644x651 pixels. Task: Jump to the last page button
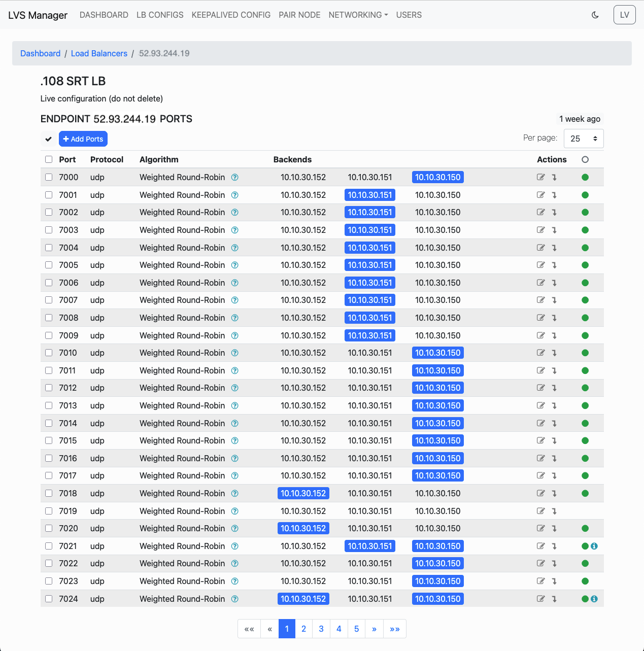pyautogui.click(x=395, y=629)
